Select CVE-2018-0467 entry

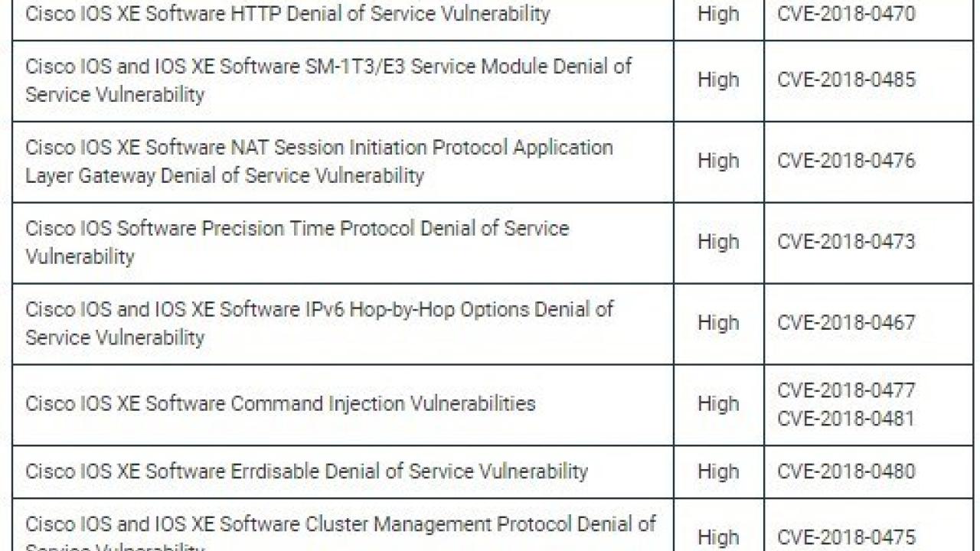point(846,323)
